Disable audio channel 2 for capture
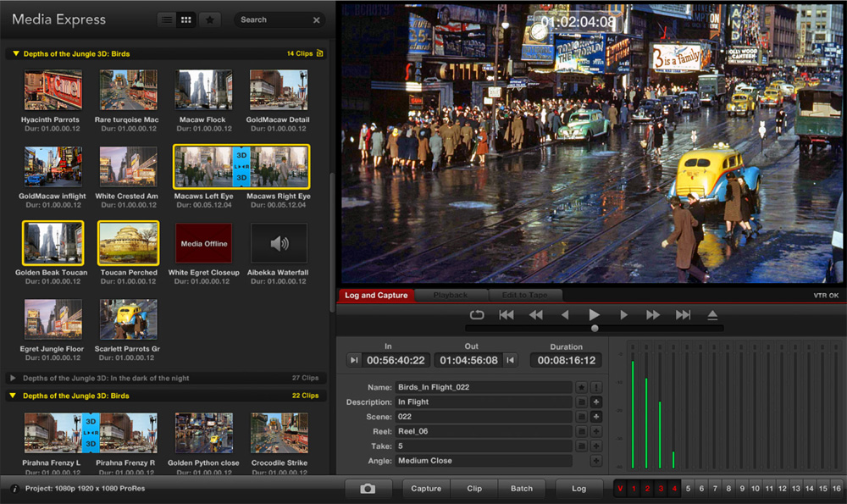The height and width of the screenshot is (504, 847). pos(647,489)
